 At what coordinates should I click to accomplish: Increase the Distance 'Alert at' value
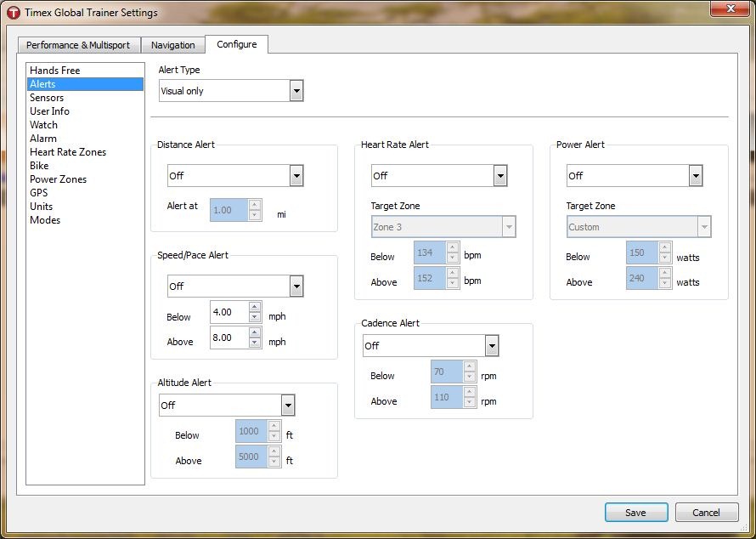255,205
